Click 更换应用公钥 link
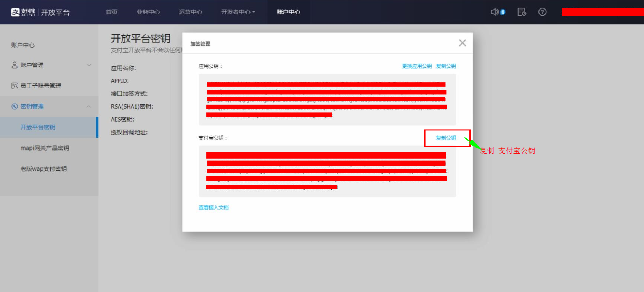Image resolution: width=644 pixels, height=292 pixels. click(417, 66)
